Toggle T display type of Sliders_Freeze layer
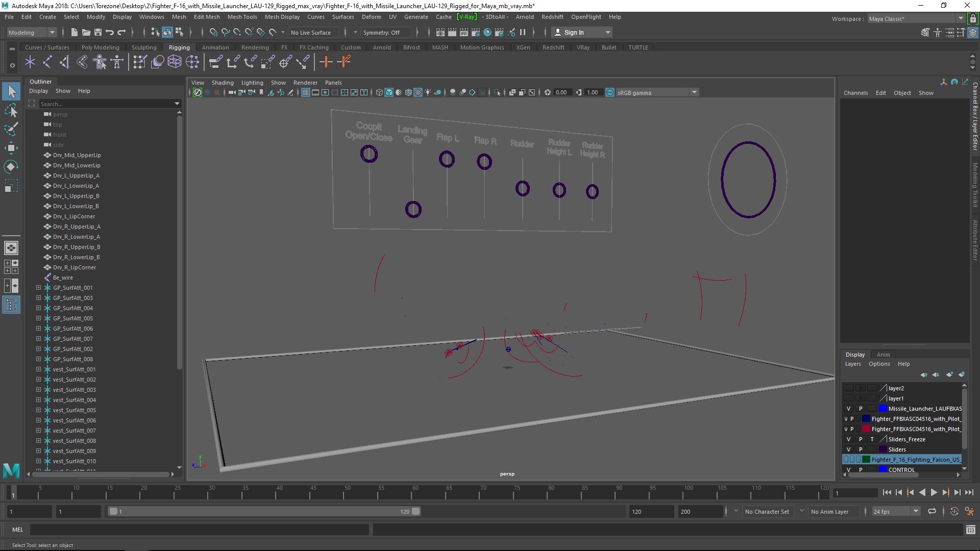 coord(872,439)
